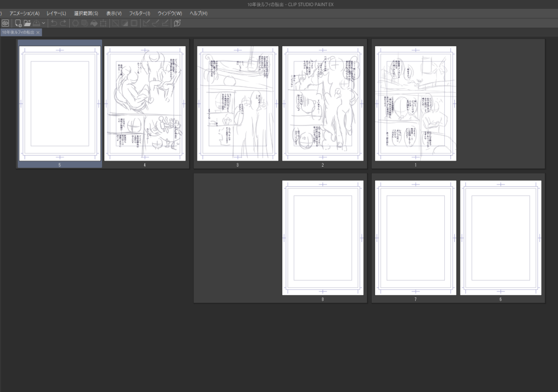Image resolution: width=558 pixels, height=392 pixels.
Task: Click the New document icon
Action: tap(18, 23)
